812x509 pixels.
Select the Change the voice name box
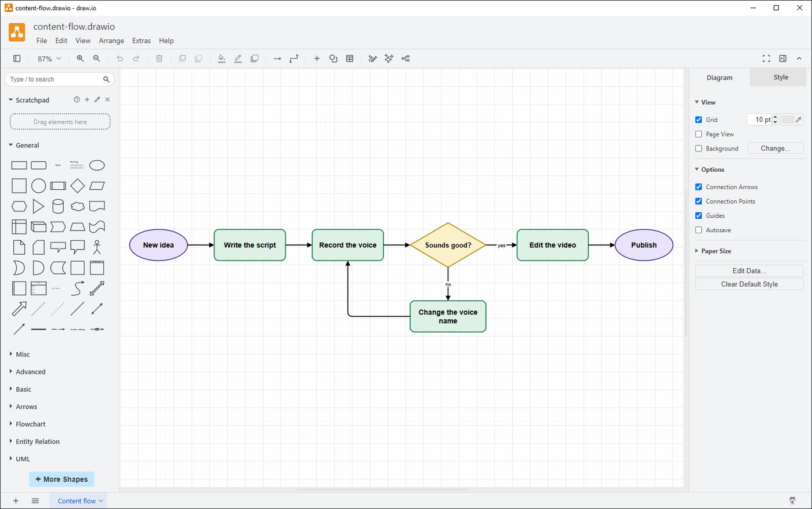point(448,316)
